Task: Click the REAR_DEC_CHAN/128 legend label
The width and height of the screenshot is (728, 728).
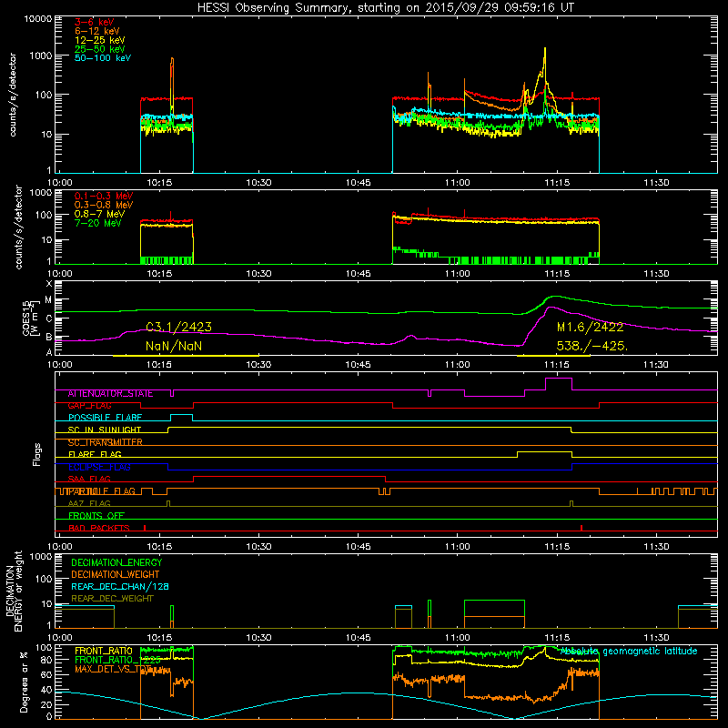Action: tap(120, 587)
